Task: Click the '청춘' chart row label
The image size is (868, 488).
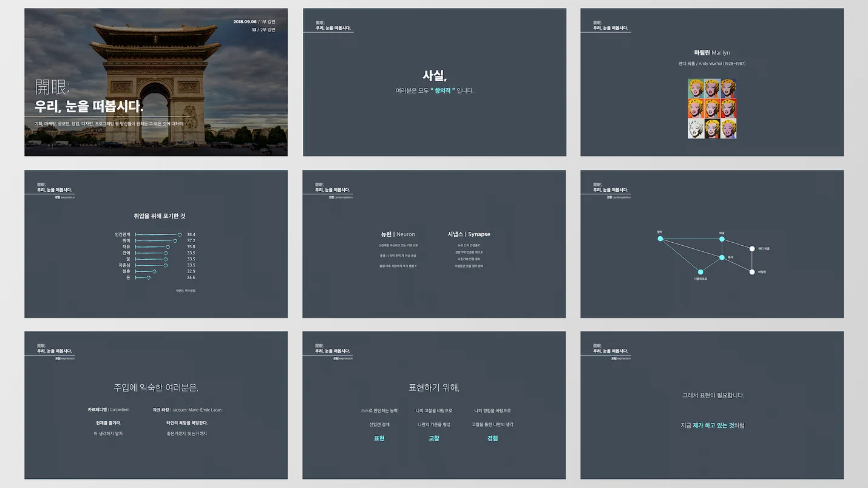Action: tap(127, 271)
